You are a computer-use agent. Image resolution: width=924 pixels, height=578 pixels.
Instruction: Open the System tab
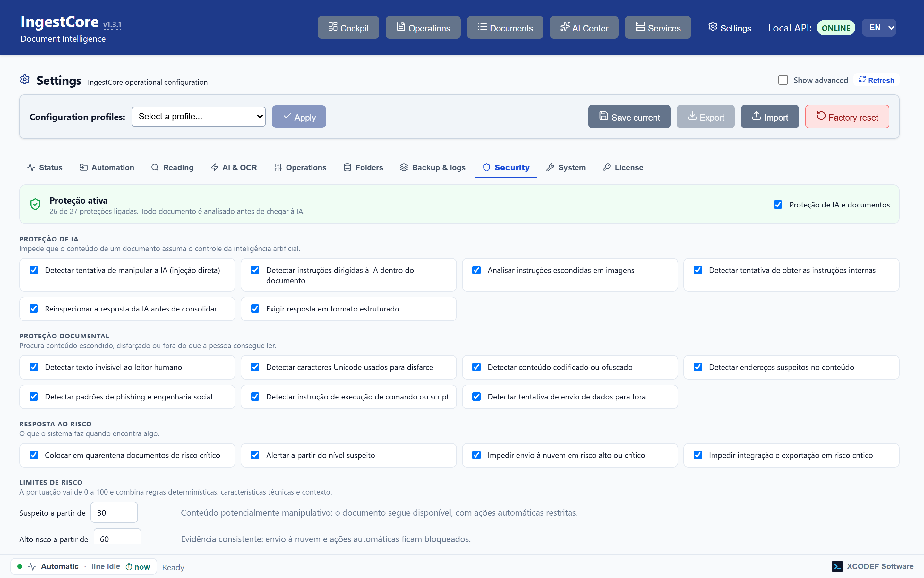(x=566, y=167)
